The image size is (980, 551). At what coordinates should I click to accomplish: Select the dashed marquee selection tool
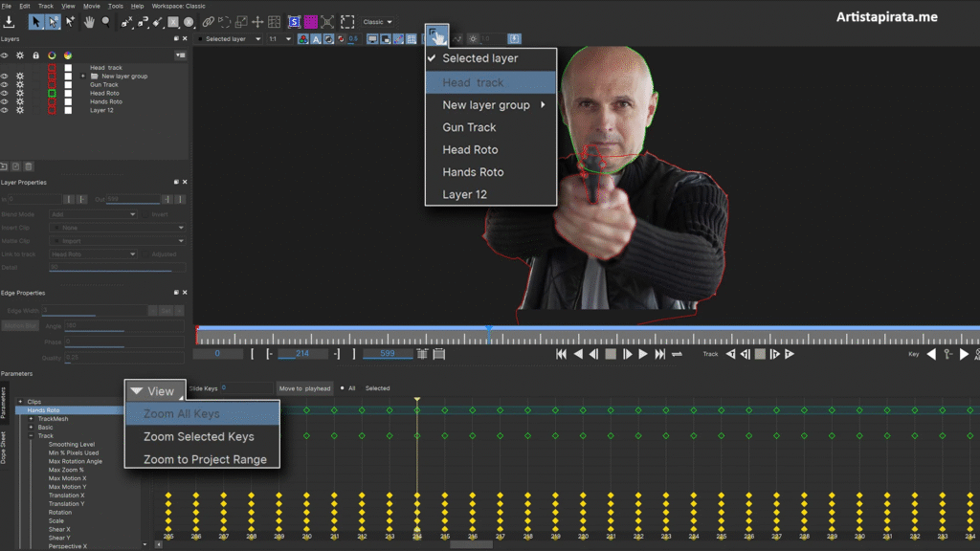347,21
